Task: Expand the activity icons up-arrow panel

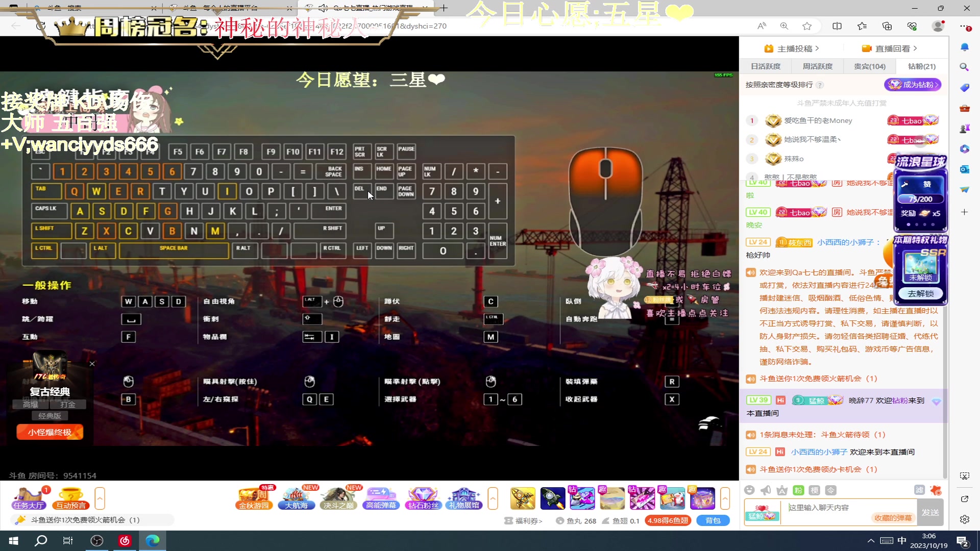Action: coord(100,498)
